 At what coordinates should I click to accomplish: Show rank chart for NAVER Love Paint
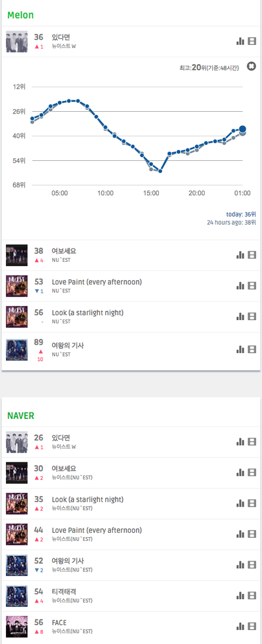click(241, 534)
